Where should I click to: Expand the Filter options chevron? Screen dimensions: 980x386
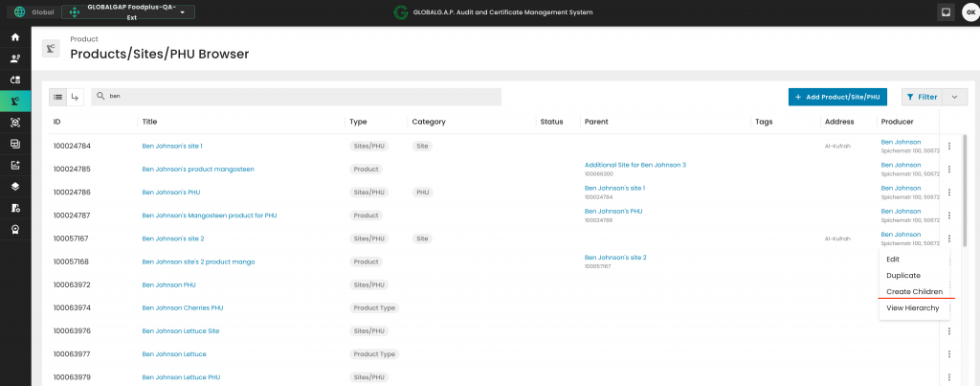[x=954, y=97]
